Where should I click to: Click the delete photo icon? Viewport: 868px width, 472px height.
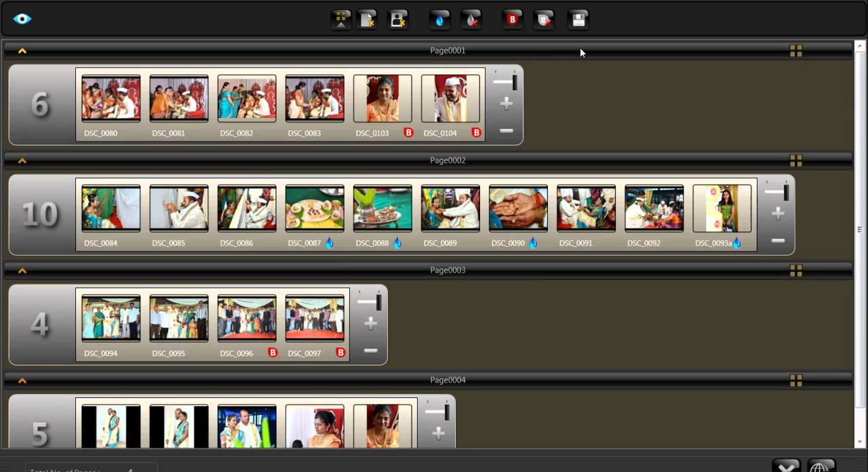point(398,20)
